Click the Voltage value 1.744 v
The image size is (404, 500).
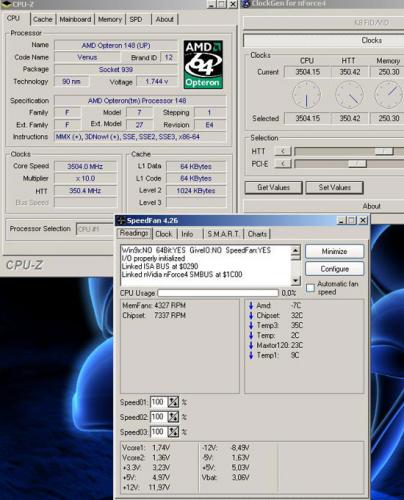(x=157, y=81)
